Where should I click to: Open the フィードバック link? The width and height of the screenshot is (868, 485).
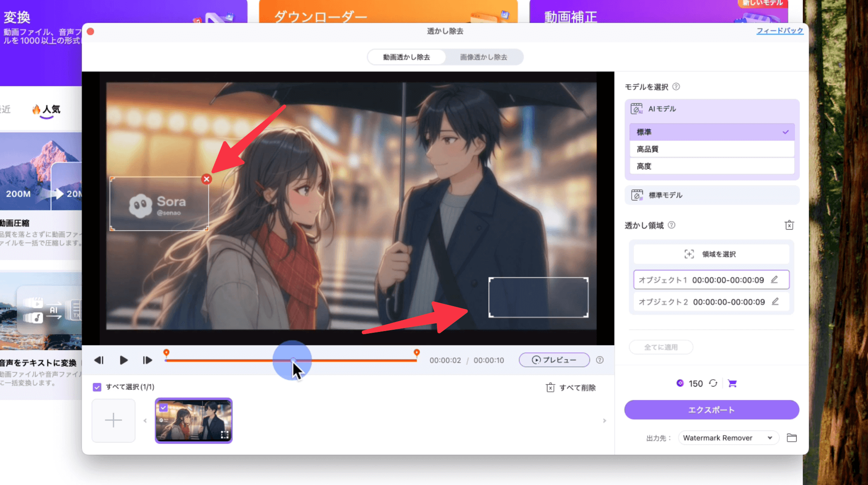[x=780, y=31]
